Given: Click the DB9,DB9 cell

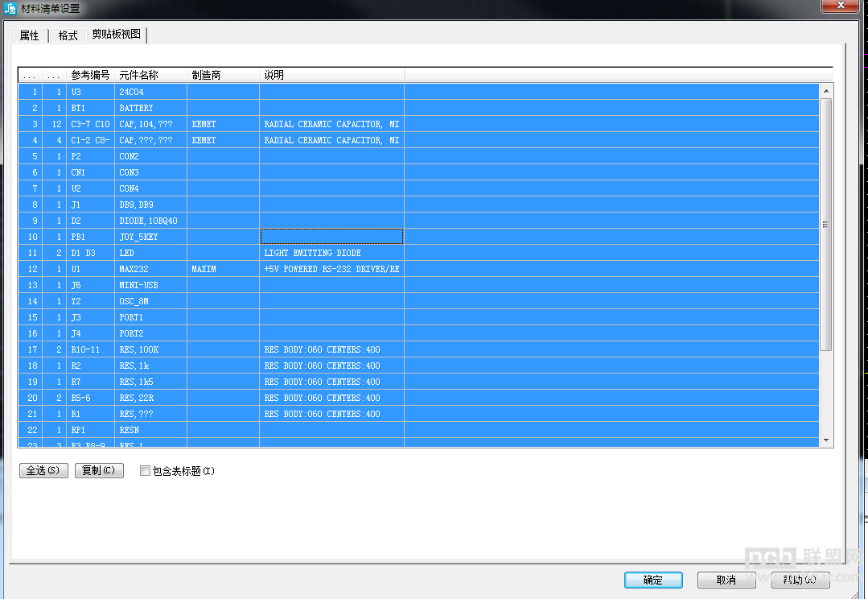Looking at the screenshot, I should [x=150, y=204].
